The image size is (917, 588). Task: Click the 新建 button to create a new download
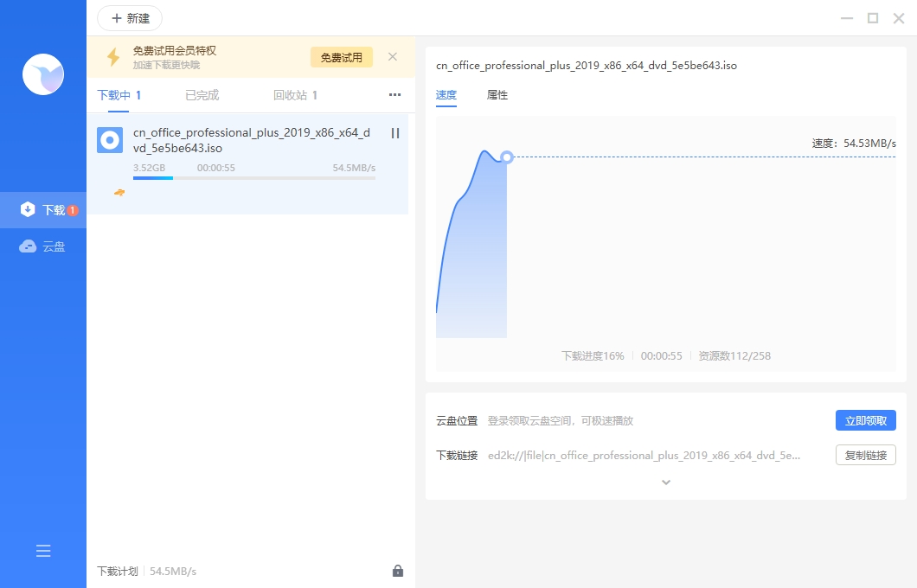(x=129, y=18)
